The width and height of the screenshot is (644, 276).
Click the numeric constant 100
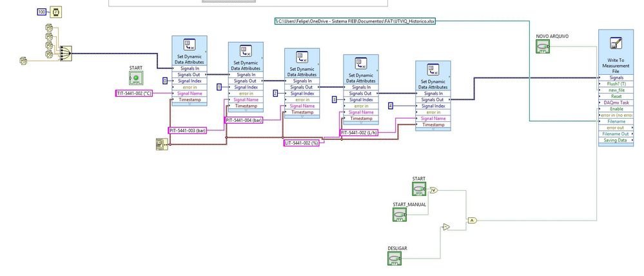(x=42, y=12)
